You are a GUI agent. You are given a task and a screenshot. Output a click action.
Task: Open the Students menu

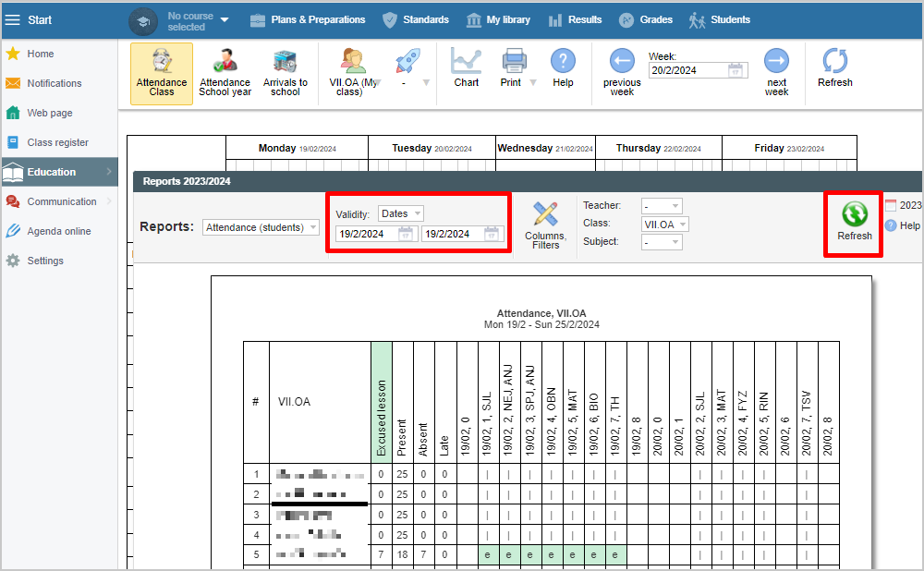tap(720, 20)
